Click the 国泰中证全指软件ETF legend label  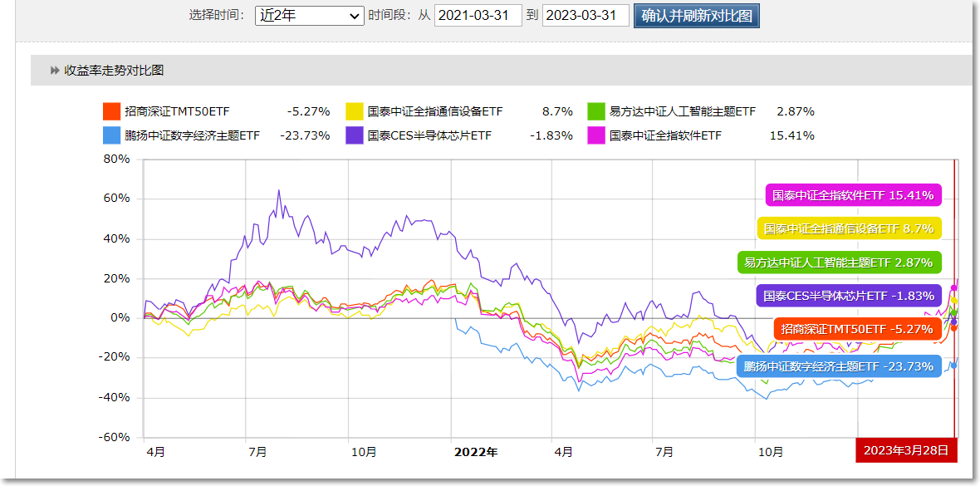click(x=665, y=135)
